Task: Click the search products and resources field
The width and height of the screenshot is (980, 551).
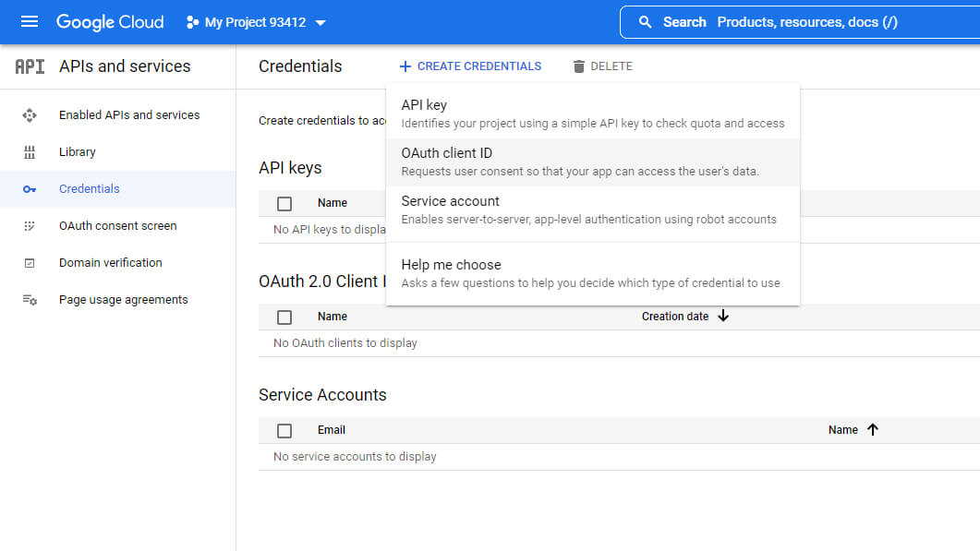Action: tap(804, 22)
